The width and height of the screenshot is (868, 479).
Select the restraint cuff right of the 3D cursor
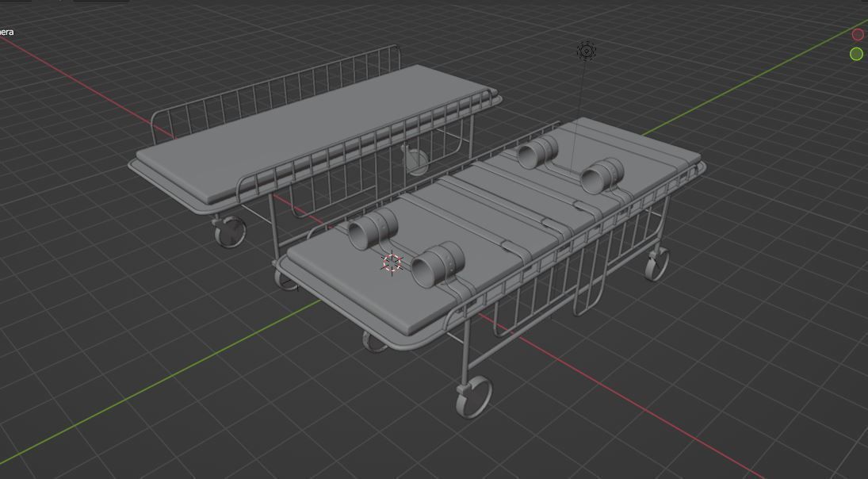point(438,264)
